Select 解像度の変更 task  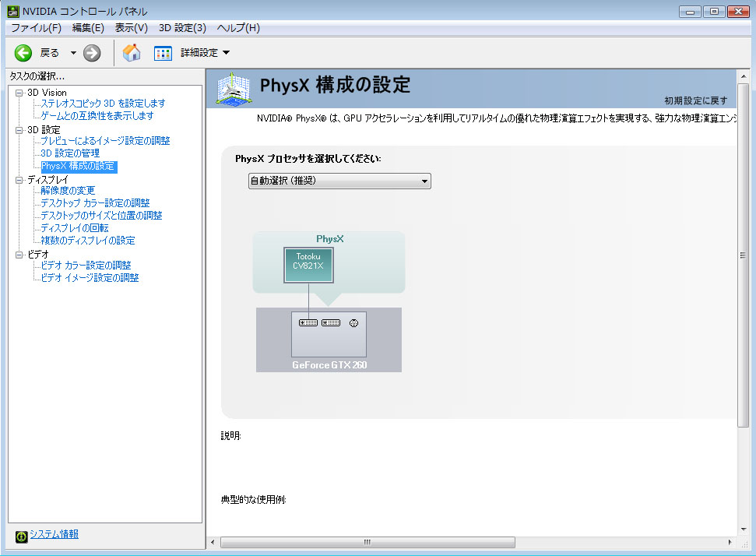tap(68, 191)
